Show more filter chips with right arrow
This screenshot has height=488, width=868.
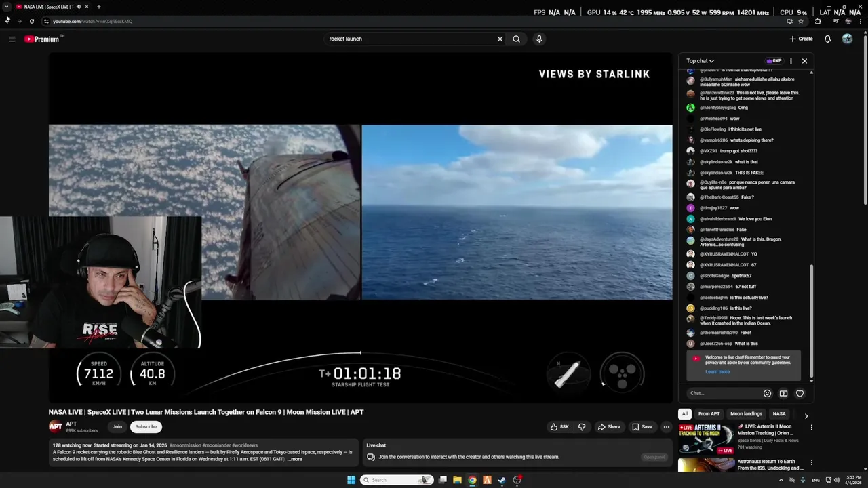pyautogui.click(x=806, y=415)
